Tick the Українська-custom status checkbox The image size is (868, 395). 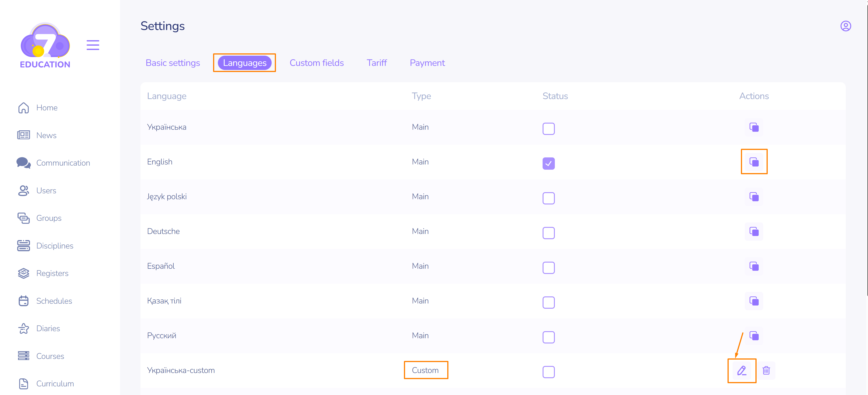[548, 372]
